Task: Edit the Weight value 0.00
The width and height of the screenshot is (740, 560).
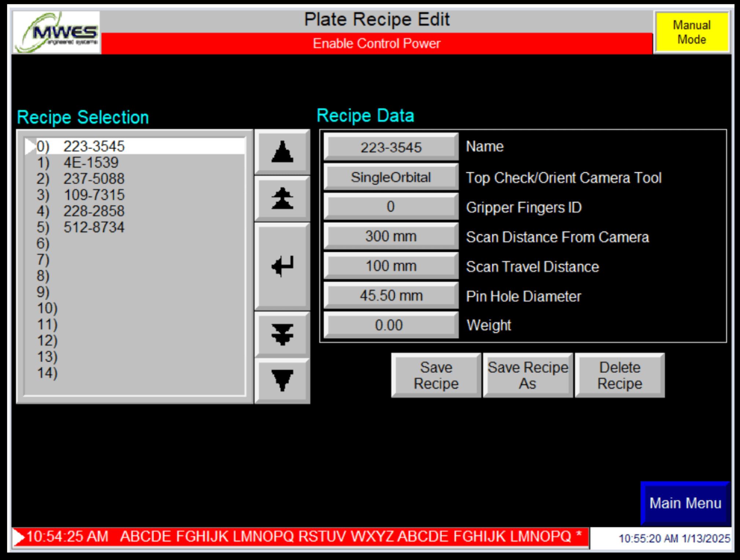Action: pos(391,325)
